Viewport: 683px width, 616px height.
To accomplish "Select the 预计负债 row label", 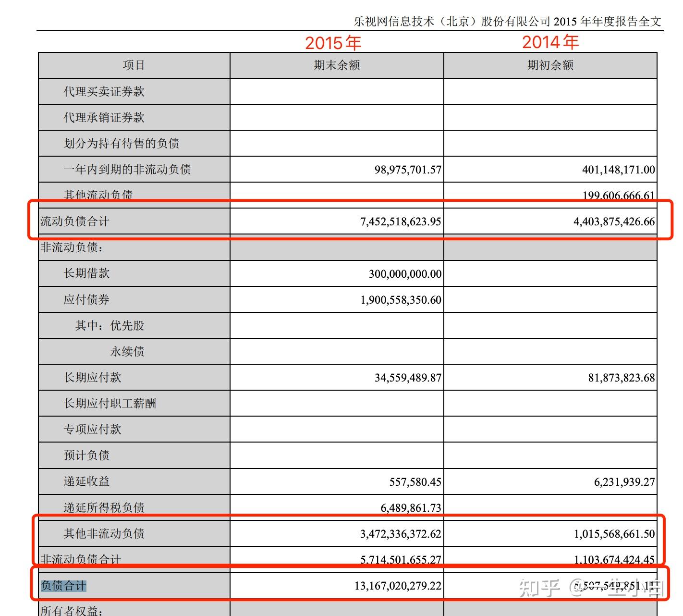I will (x=86, y=456).
